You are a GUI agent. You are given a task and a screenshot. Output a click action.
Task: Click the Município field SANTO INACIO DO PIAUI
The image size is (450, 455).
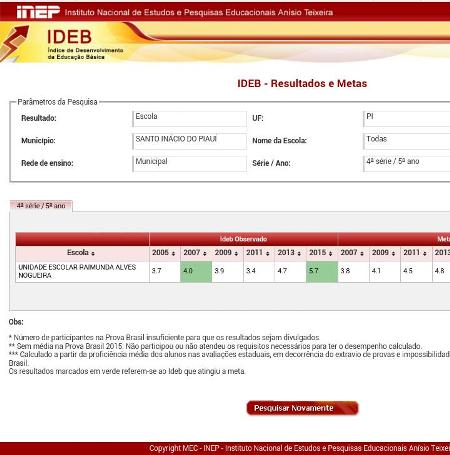pos(189,141)
